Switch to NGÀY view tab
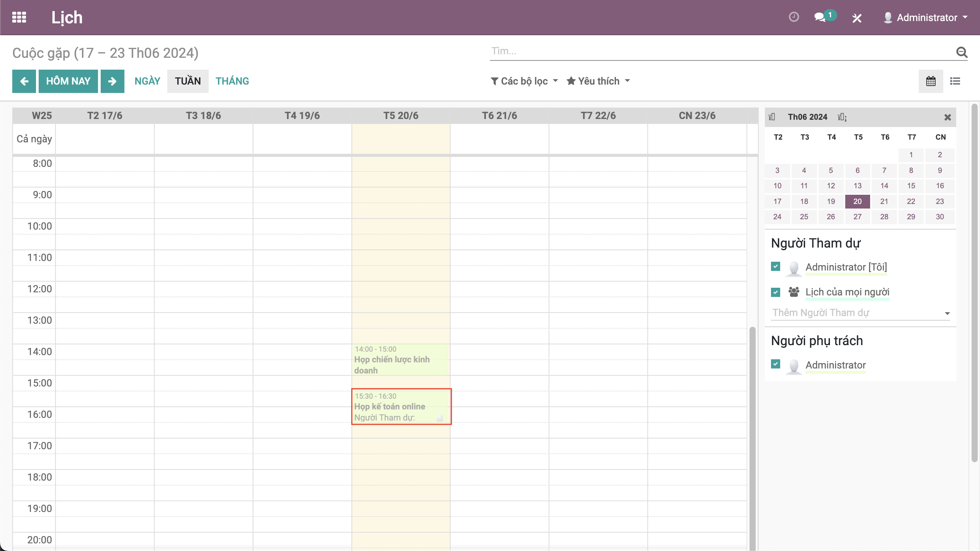This screenshot has width=980, height=551. 147,81
